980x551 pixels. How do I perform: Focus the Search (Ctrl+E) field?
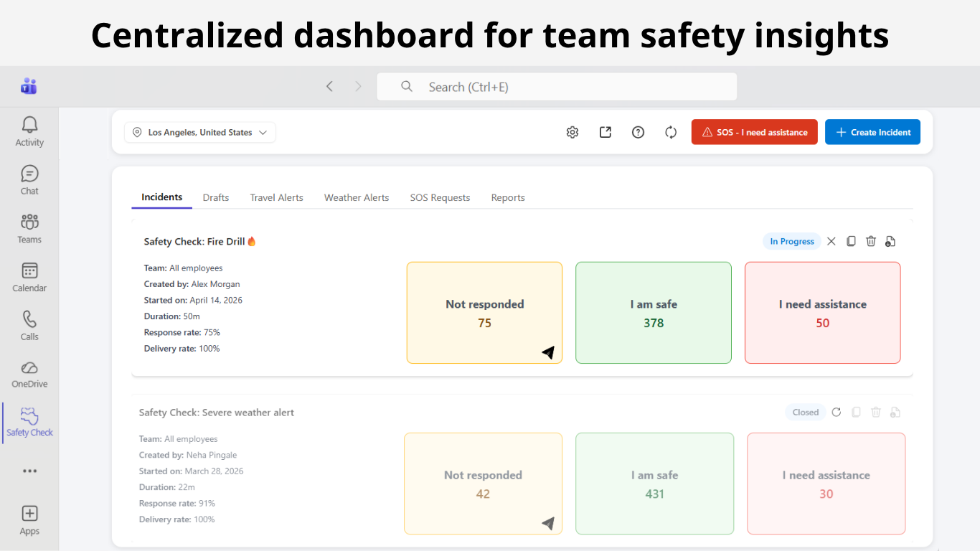[557, 87]
